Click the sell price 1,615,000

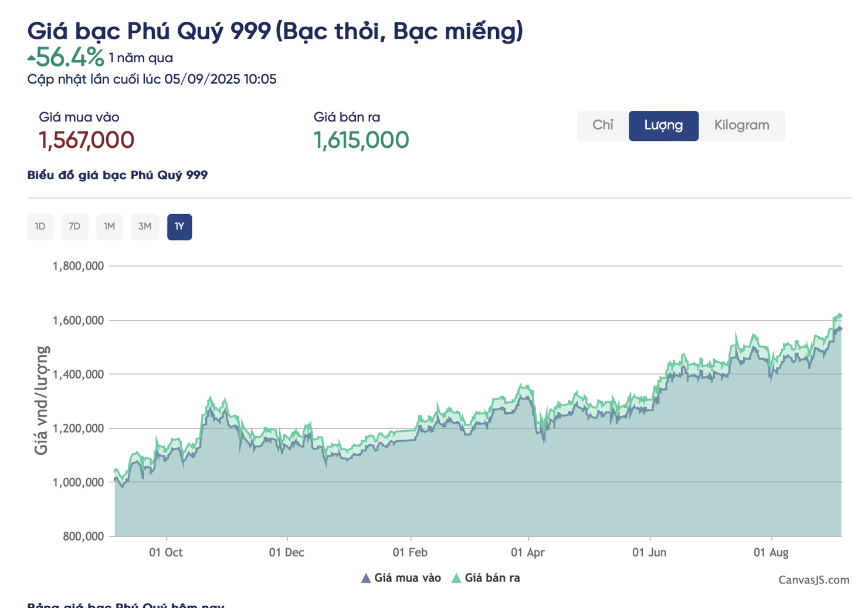(x=361, y=140)
